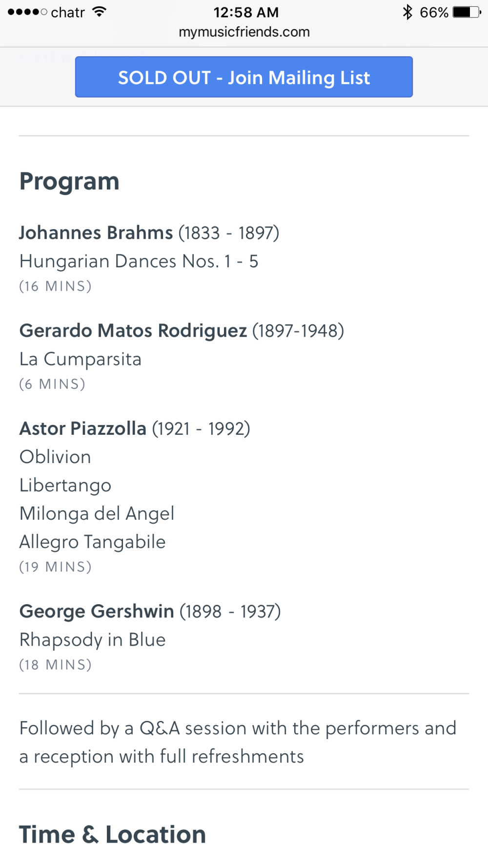The height and width of the screenshot is (868, 488).
Task: Tap the battery level icon
Action: coord(467,12)
